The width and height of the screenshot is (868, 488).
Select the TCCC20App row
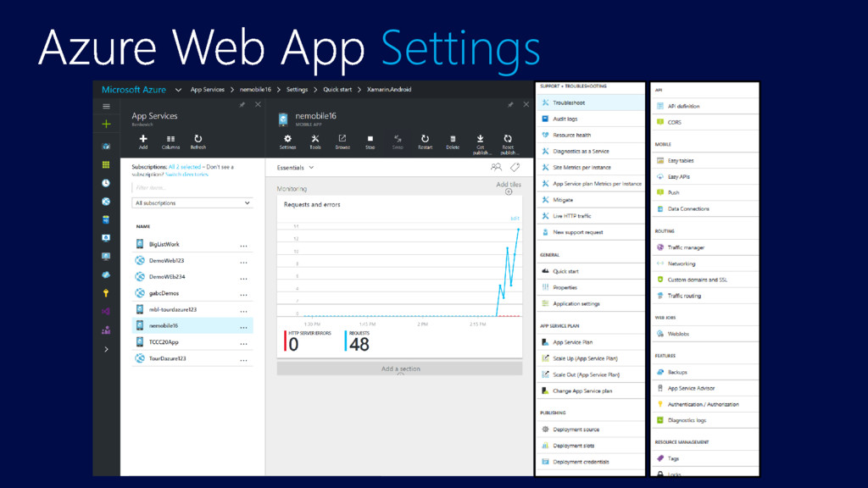click(192, 342)
